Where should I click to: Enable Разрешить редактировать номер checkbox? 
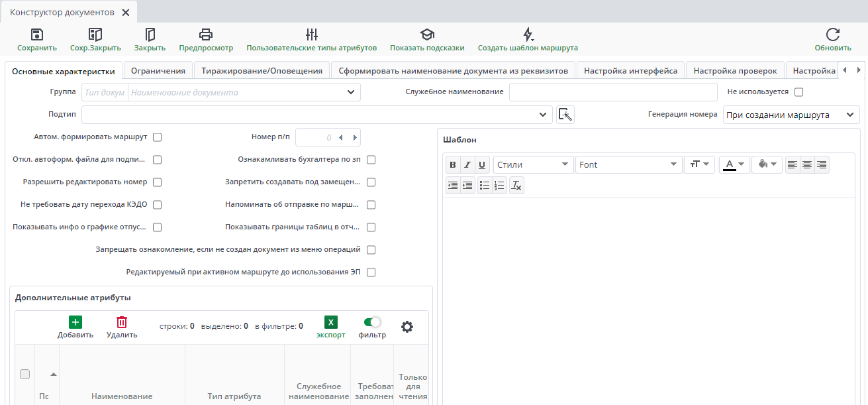coord(158,182)
